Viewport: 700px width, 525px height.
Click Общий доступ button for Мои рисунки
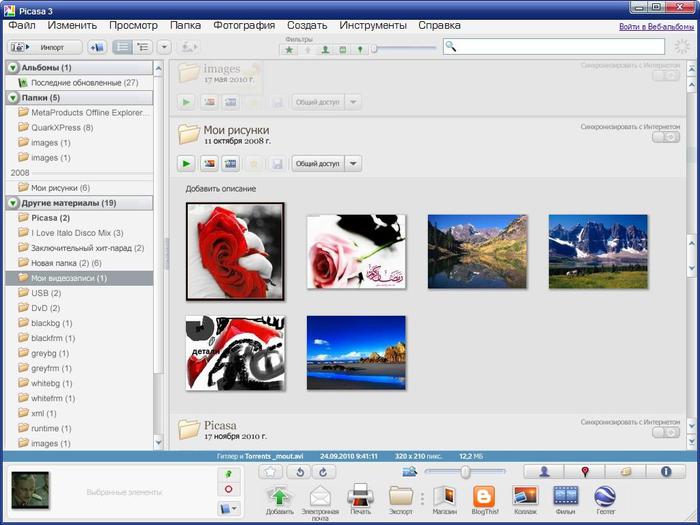click(x=318, y=164)
